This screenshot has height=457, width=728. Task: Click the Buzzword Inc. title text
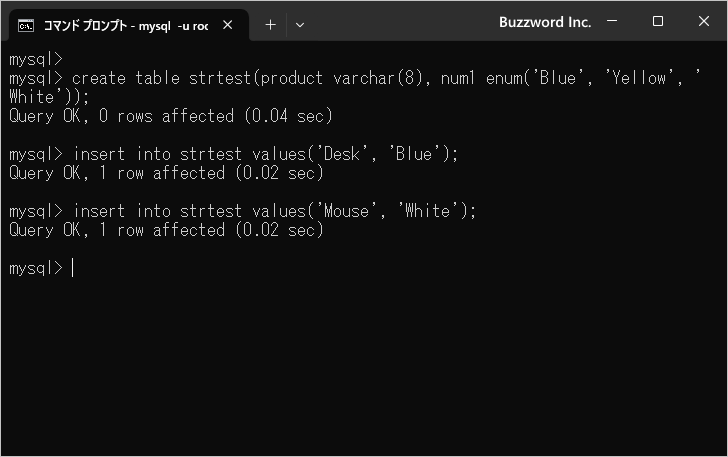click(545, 22)
